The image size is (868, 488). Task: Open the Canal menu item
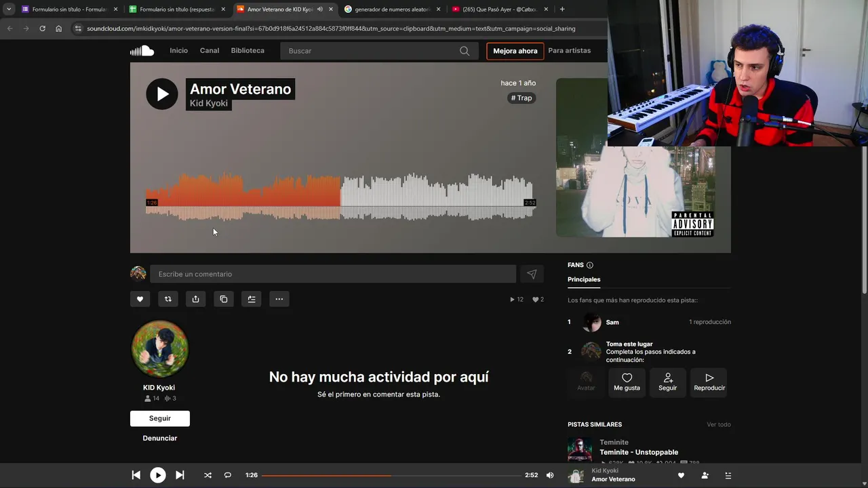tap(210, 51)
